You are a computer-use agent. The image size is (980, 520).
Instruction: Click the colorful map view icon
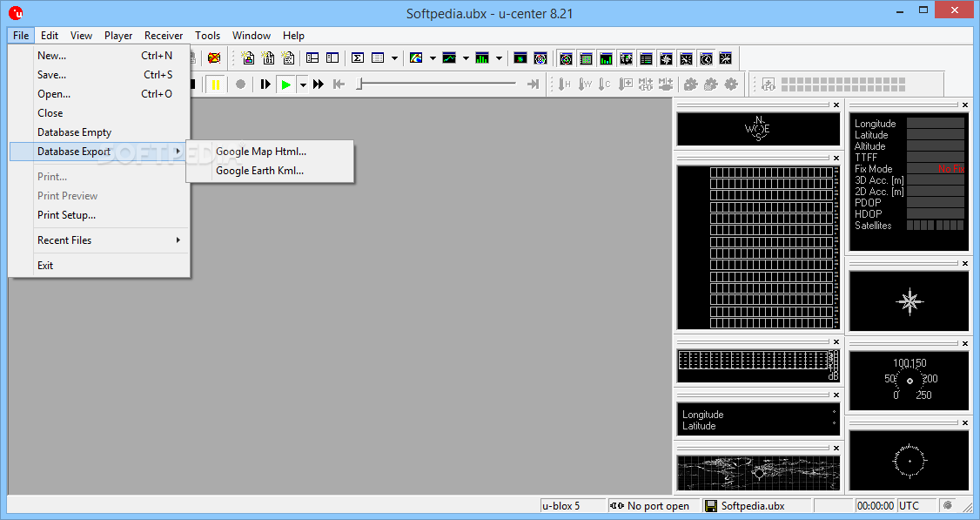click(x=416, y=58)
